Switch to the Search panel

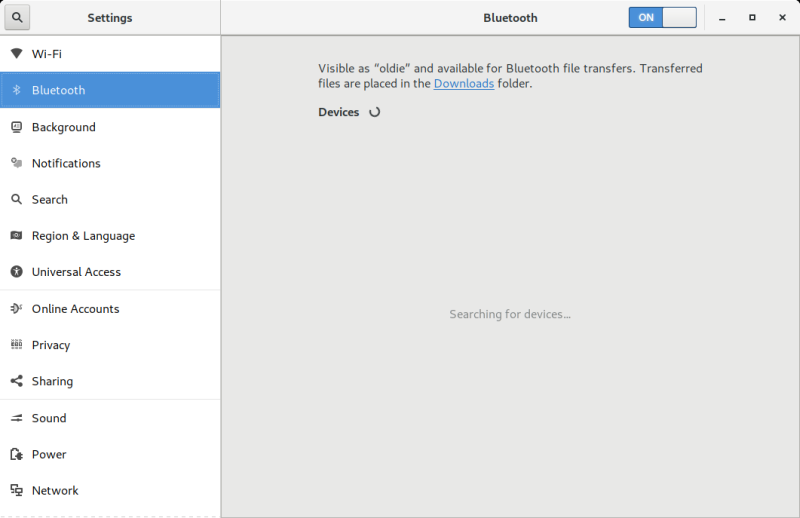click(110, 199)
